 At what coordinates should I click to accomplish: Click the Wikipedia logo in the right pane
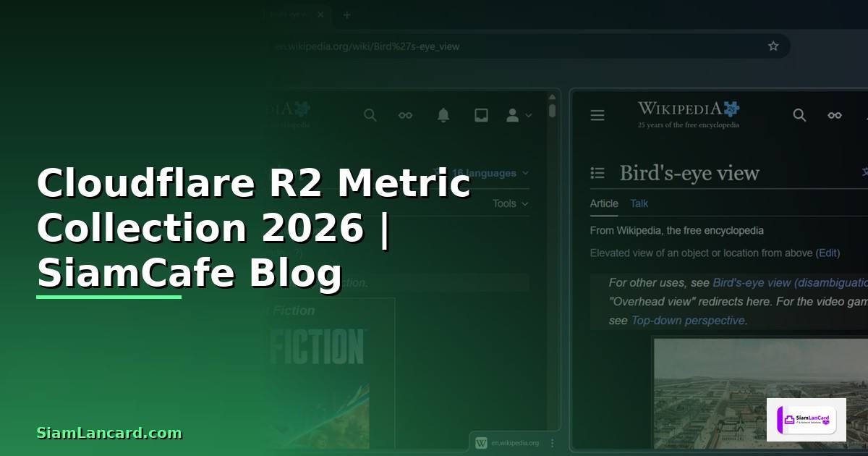688,114
